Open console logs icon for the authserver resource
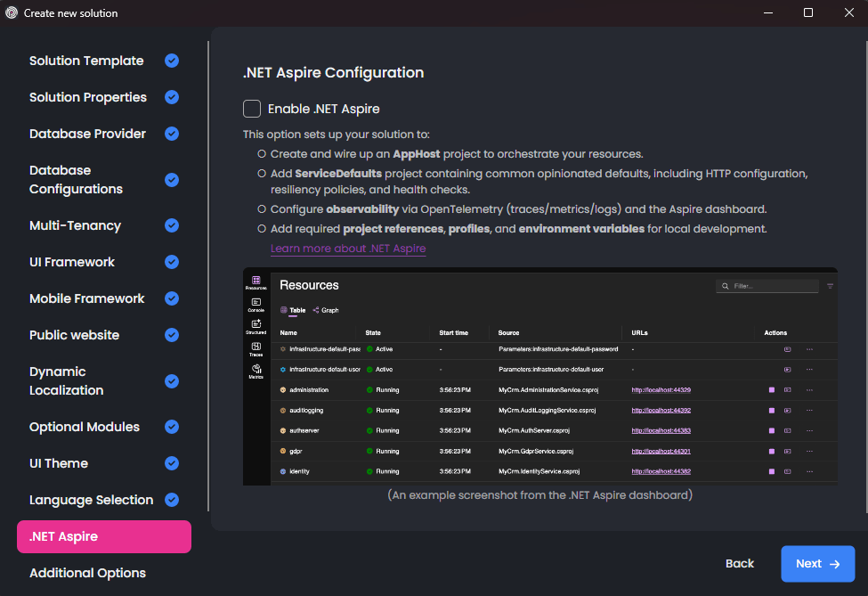Viewport: 868px width, 596px height. [x=787, y=429]
